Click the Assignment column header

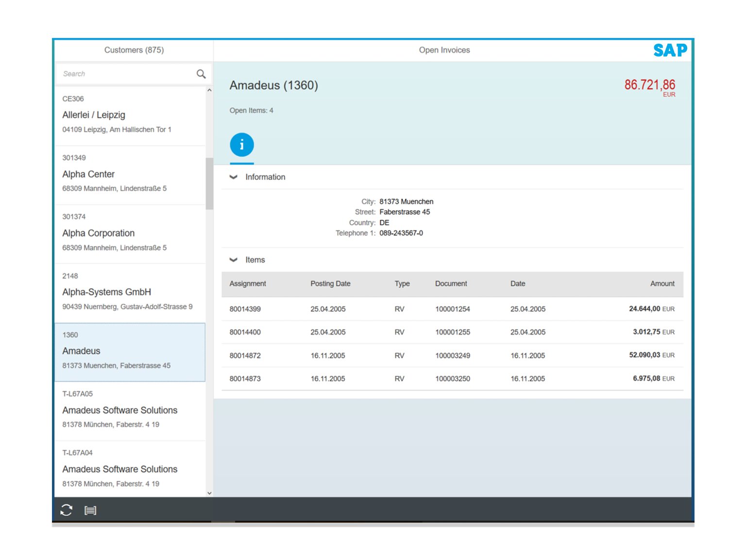(x=248, y=284)
